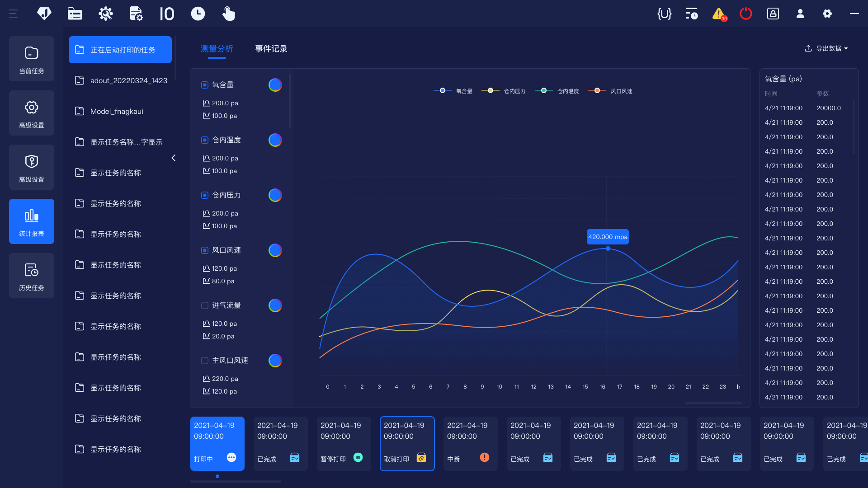Click the 仓内温度 color swatch
Image resolution: width=868 pixels, height=488 pixels.
(275, 140)
